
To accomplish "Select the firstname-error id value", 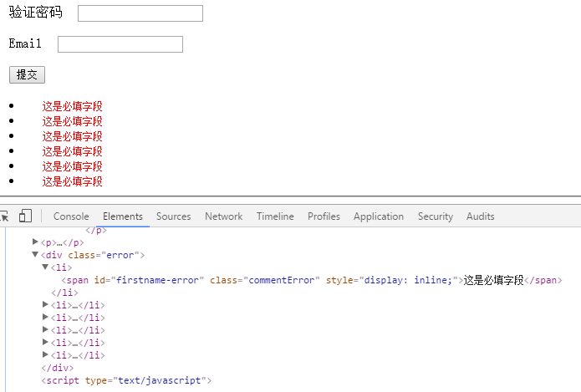I will (160, 280).
